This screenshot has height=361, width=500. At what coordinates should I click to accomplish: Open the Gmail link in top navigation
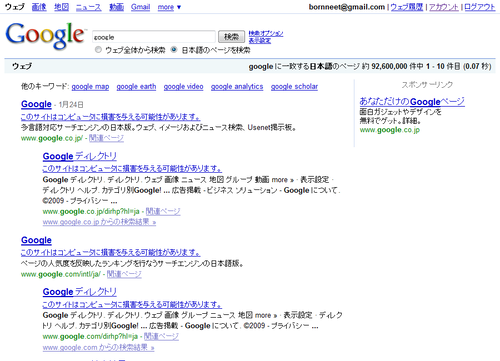click(x=140, y=7)
